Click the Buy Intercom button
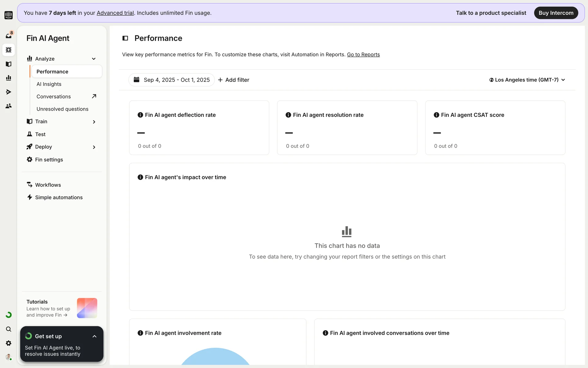Screen dimensions: 588x368 556,13
